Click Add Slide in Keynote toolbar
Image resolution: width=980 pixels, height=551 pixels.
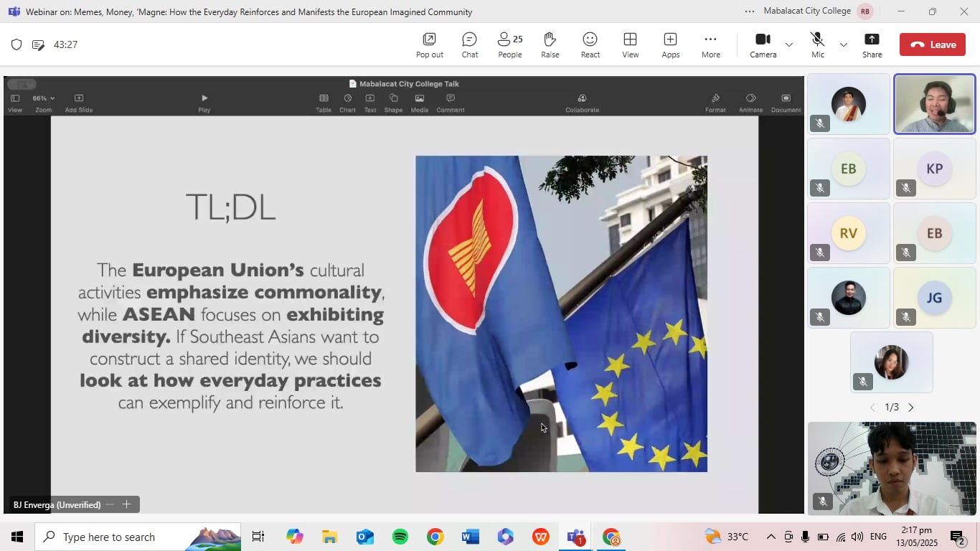[79, 103]
